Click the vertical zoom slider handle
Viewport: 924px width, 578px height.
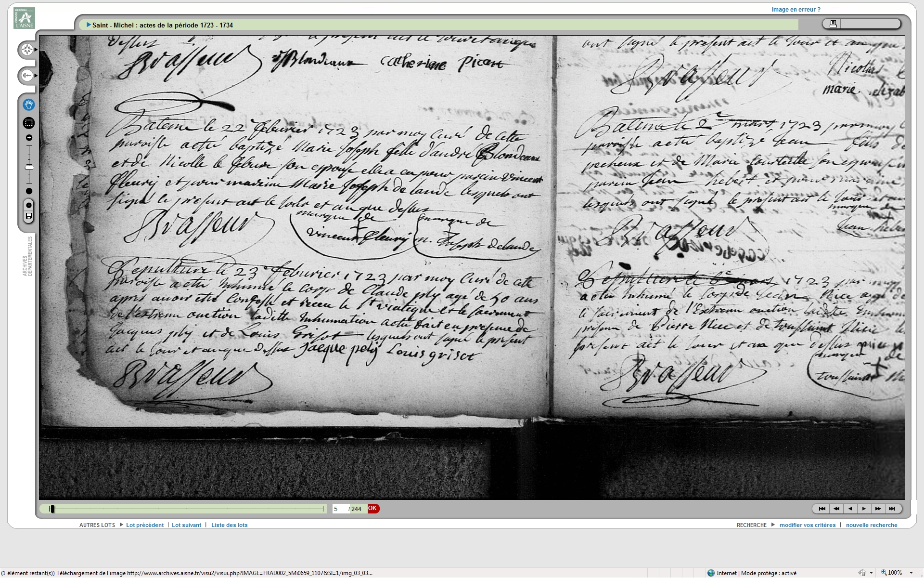coord(29,167)
